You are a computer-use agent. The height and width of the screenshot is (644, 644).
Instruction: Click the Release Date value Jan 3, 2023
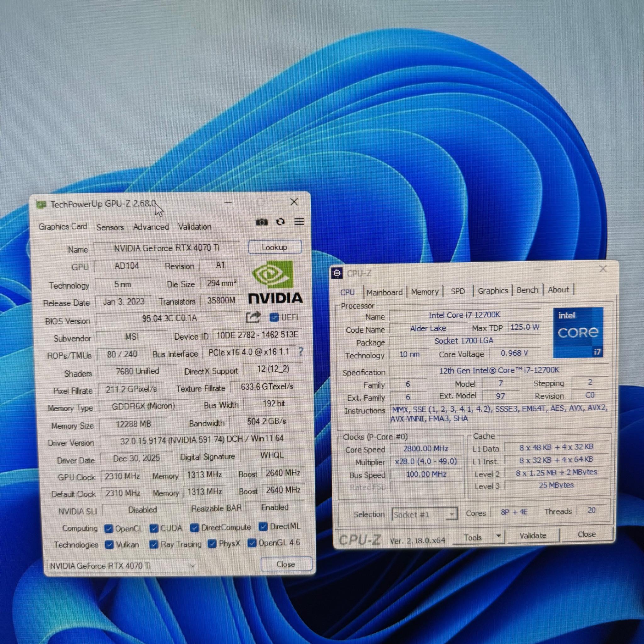point(124,302)
